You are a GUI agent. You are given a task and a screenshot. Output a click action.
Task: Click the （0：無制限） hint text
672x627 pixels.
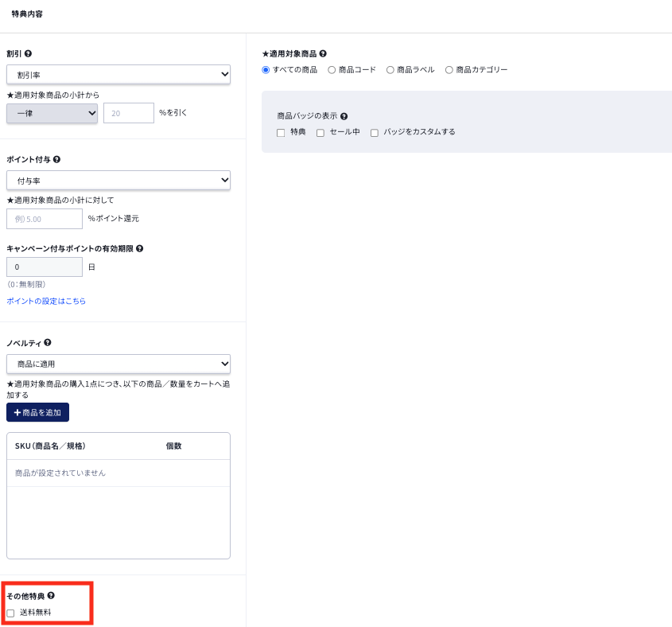point(26,284)
